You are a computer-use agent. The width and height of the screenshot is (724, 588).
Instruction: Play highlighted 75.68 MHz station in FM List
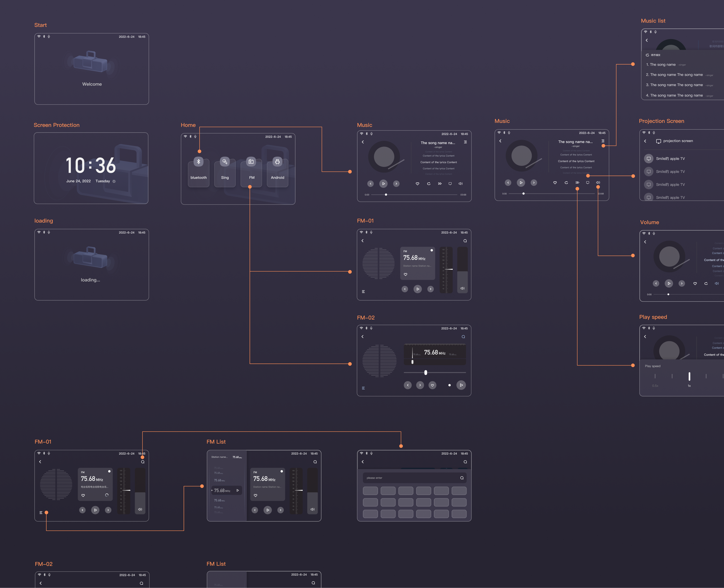pos(238,490)
